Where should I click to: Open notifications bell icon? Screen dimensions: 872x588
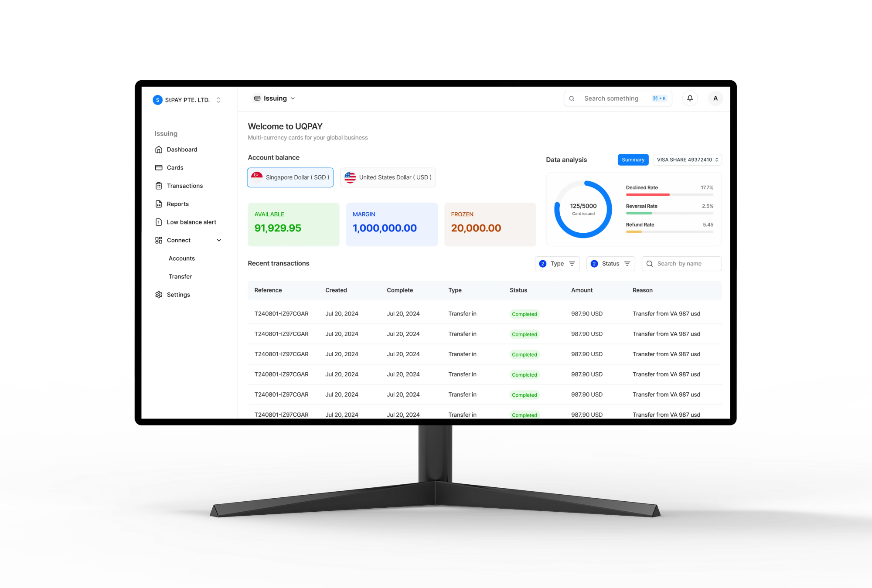pos(690,99)
